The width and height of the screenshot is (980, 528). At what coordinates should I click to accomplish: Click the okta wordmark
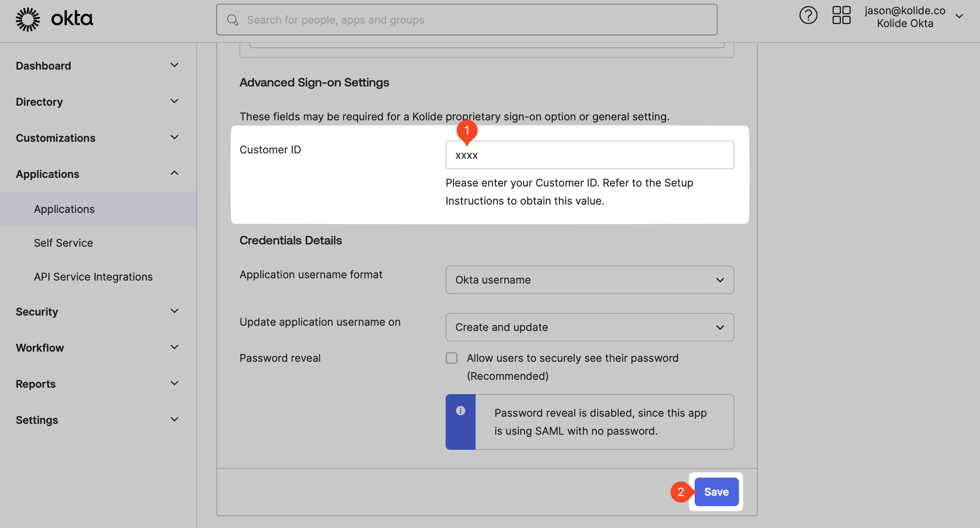pyautogui.click(x=72, y=19)
